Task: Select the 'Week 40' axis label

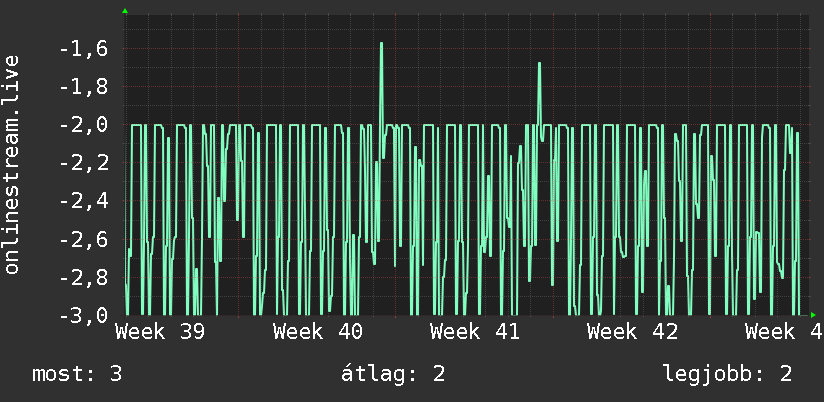Action: (x=317, y=332)
